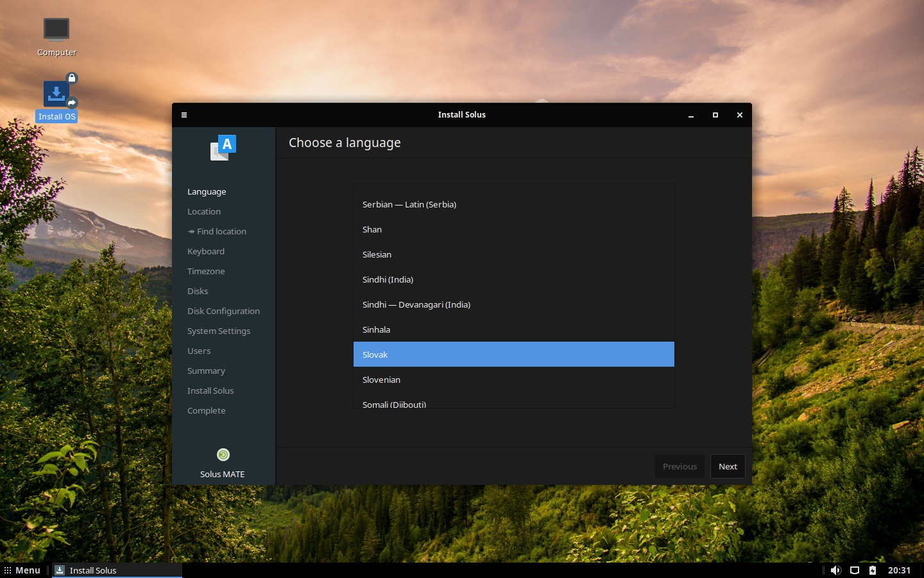Click the Previous button
This screenshot has height=578, width=924.
[x=680, y=467]
